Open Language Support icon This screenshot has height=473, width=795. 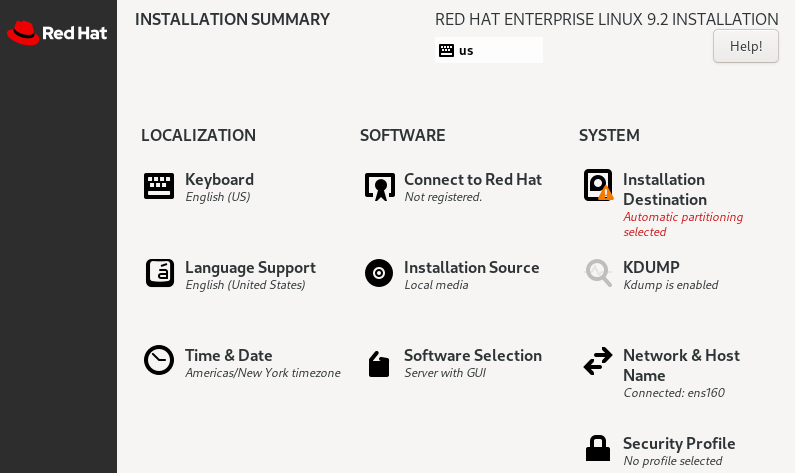point(159,273)
